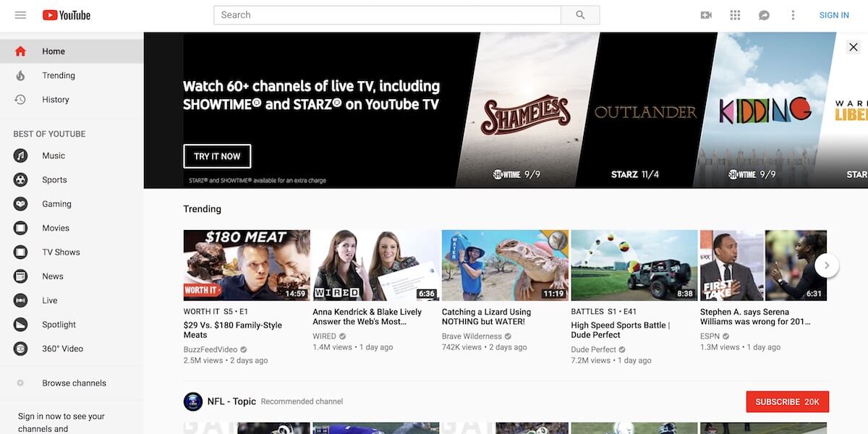This screenshot has width=868, height=434.
Task: Open News in the sidebar
Action: pos(53,276)
